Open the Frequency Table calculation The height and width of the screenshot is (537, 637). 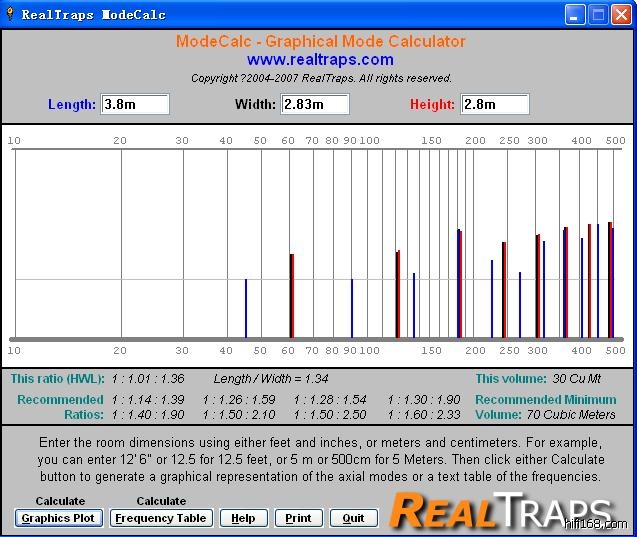[x=160, y=518]
